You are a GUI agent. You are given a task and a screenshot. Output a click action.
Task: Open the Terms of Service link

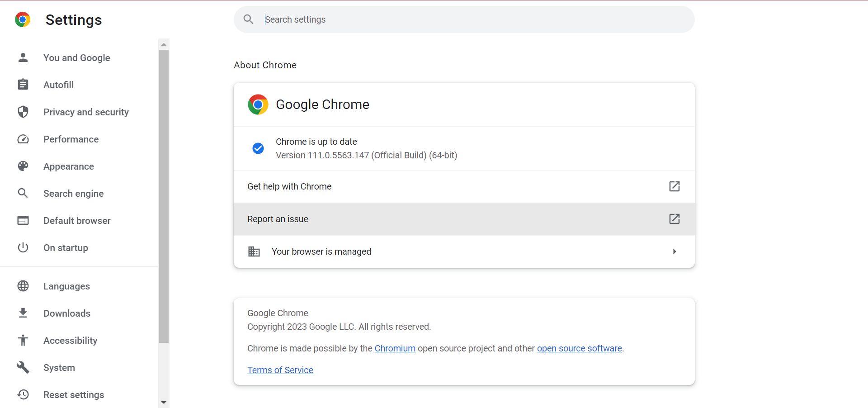[x=280, y=370]
